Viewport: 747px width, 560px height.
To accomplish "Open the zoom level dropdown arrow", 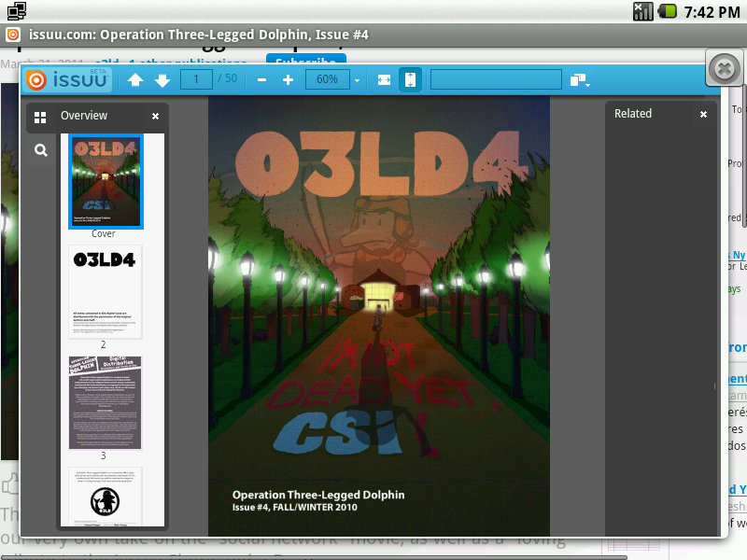I will pyautogui.click(x=357, y=80).
